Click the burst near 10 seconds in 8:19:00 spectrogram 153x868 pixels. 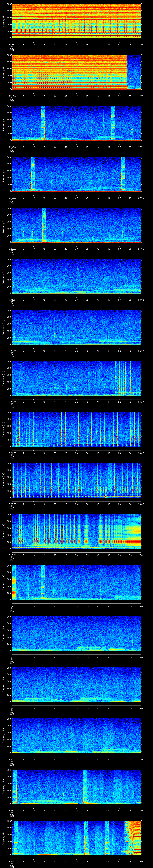(33, 174)
